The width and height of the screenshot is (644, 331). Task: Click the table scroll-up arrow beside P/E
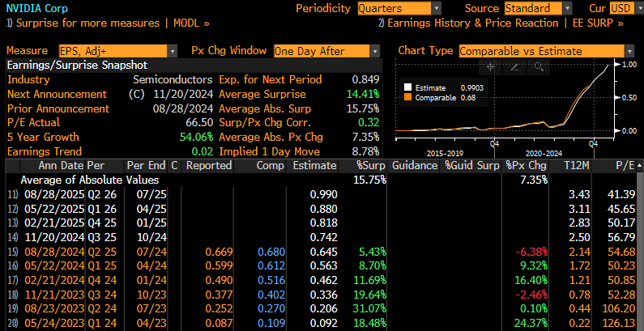click(639, 166)
